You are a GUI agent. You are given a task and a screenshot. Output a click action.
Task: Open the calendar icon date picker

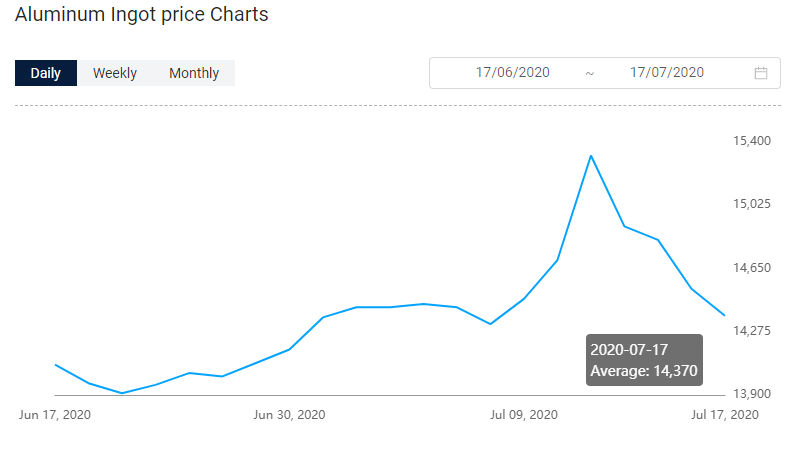[x=760, y=73]
